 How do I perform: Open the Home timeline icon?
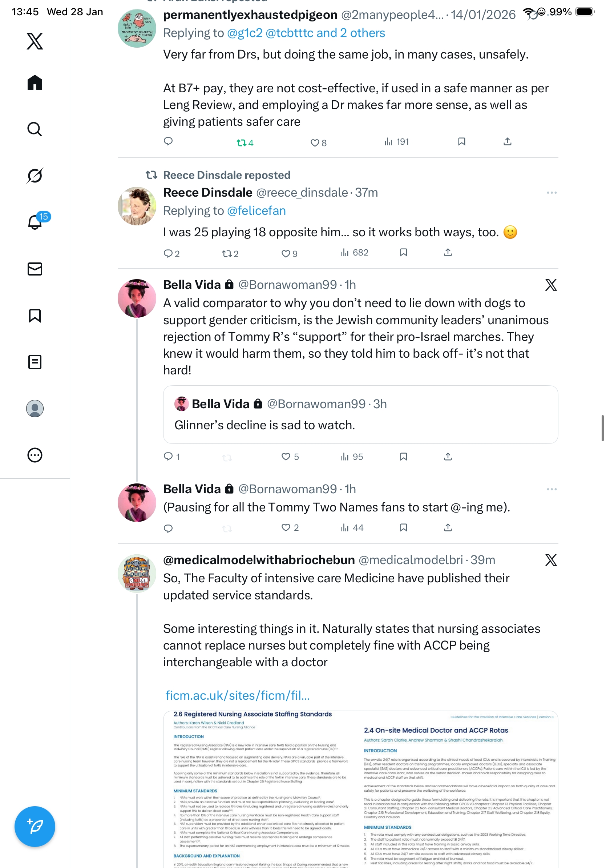coord(35,83)
